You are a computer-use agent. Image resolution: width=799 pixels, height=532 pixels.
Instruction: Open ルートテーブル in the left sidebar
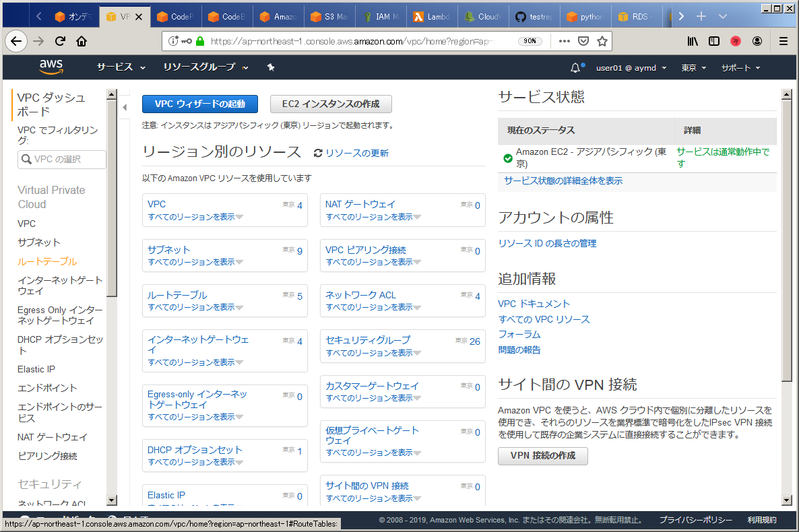coord(47,261)
